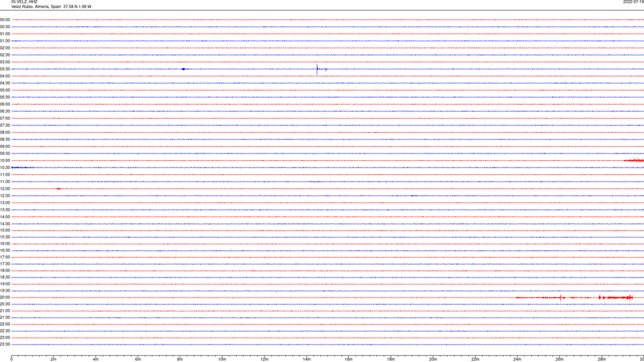Click the 24m tick label on time axis

(x=517, y=359)
